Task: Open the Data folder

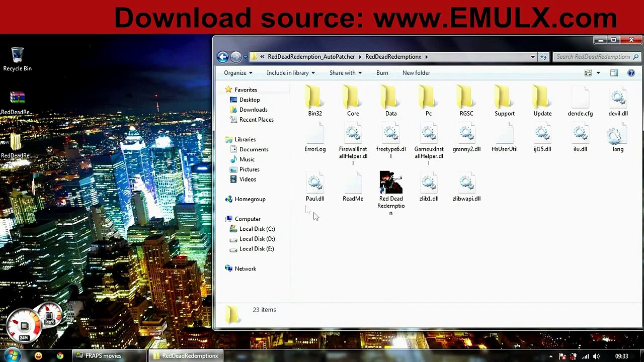Action: tap(391, 101)
